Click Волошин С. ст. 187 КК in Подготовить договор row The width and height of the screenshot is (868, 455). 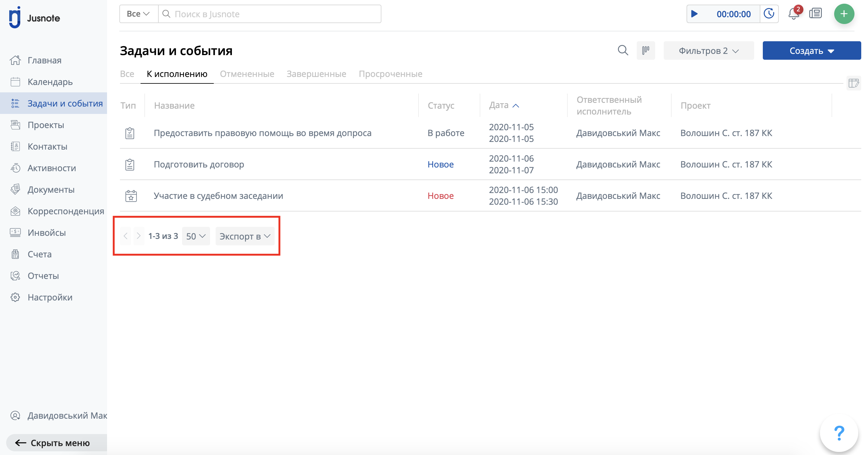click(726, 165)
